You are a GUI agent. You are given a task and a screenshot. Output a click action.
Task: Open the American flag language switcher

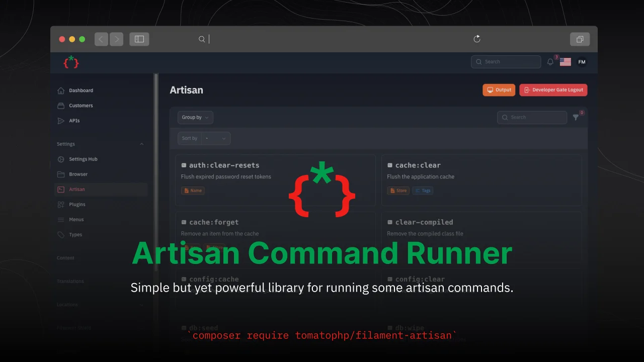pyautogui.click(x=565, y=61)
